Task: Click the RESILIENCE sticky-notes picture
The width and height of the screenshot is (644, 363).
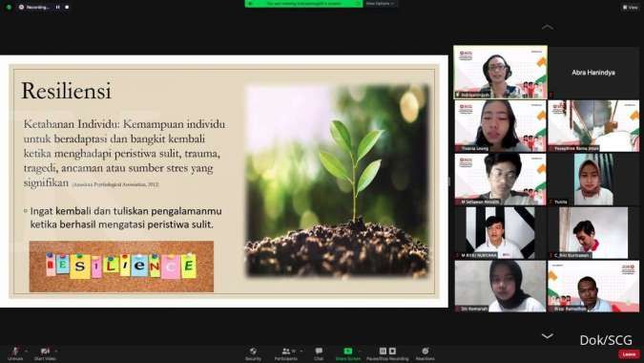Action: pyautogui.click(x=121, y=267)
